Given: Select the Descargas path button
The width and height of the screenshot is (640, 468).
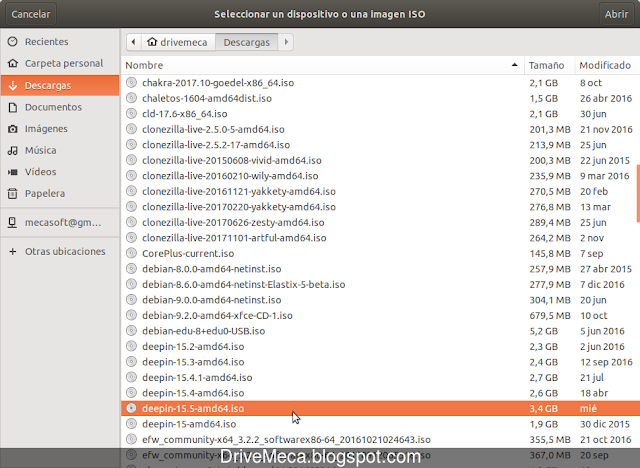Looking at the screenshot, I should pyautogui.click(x=247, y=42).
